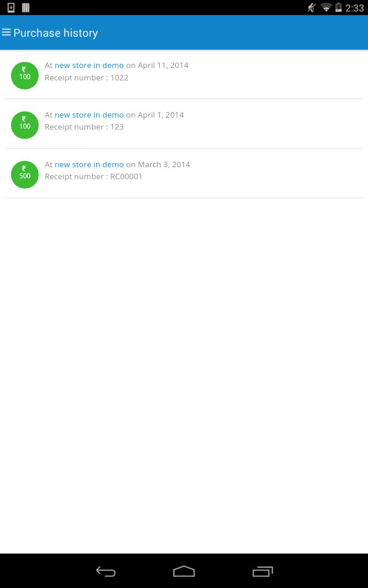368x588 pixels.
Task: Tap the green ₹500 badge for receipt RC00001
Action: click(x=25, y=175)
